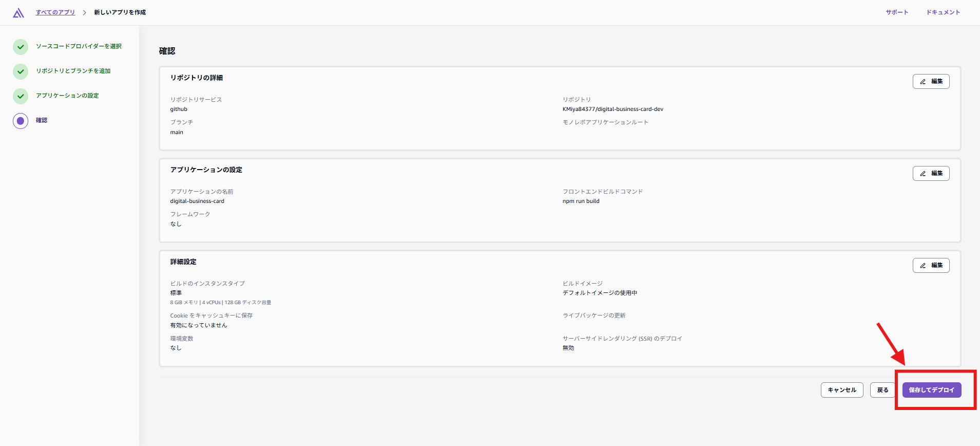Image resolution: width=980 pixels, height=446 pixels.
Task: Click the breadcrumb chevron separator icon
Action: 85,12
